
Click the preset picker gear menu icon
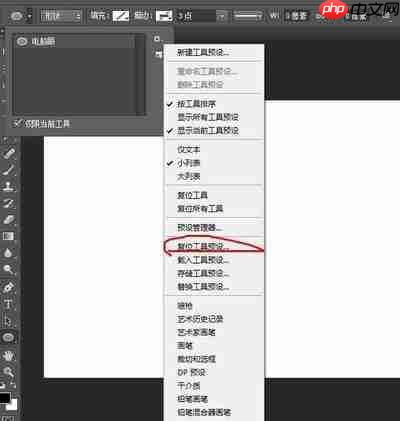[x=157, y=39]
